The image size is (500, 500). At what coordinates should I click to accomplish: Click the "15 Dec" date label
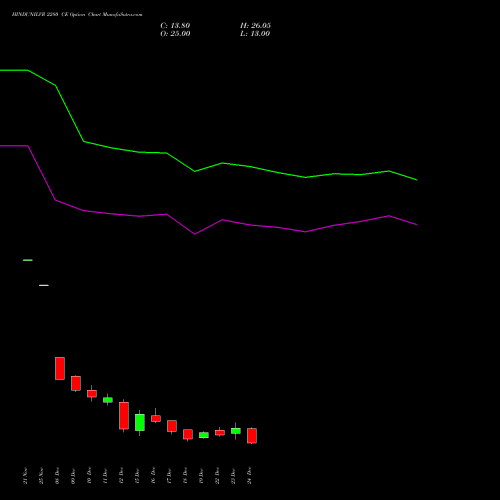click(137, 476)
